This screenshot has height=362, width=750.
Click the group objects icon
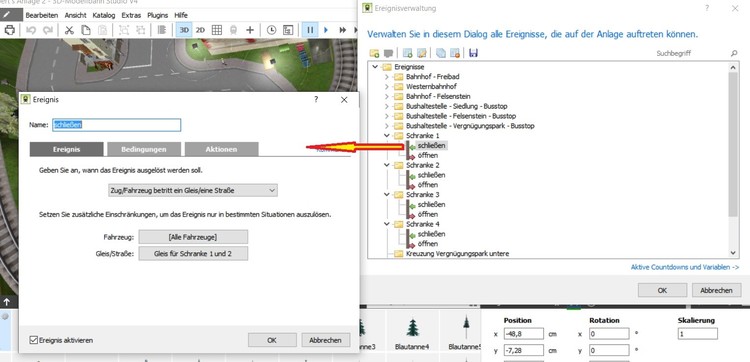point(124,30)
